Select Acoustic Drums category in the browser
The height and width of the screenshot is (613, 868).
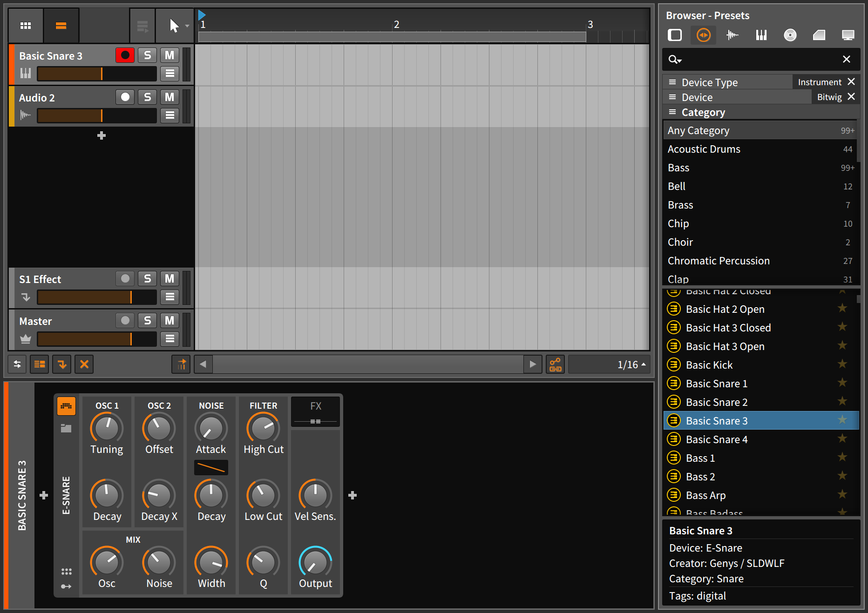[x=704, y=149]
